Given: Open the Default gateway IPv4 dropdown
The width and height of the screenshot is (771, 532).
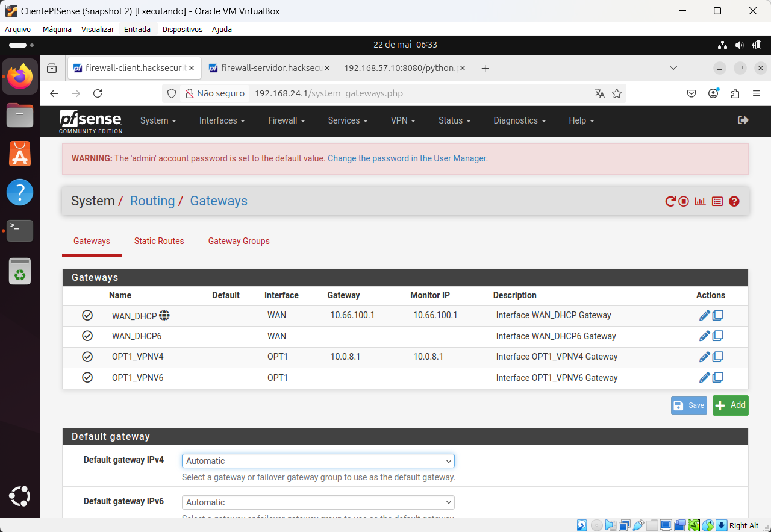Looking at the screenshot, I should coord(318,461).
